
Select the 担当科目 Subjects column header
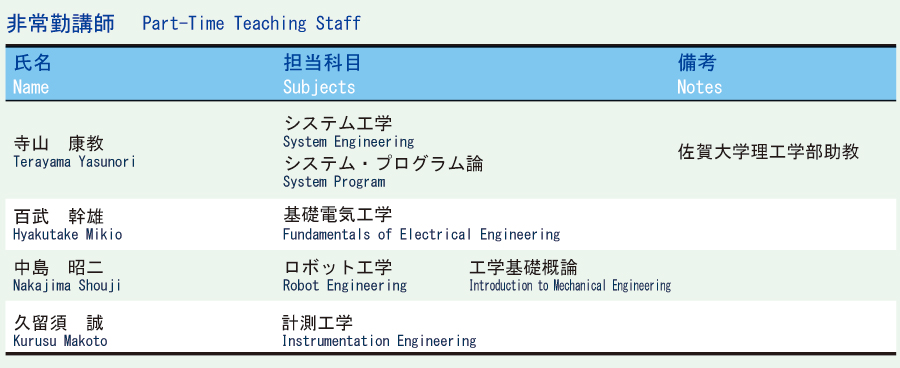coord(321,74)
